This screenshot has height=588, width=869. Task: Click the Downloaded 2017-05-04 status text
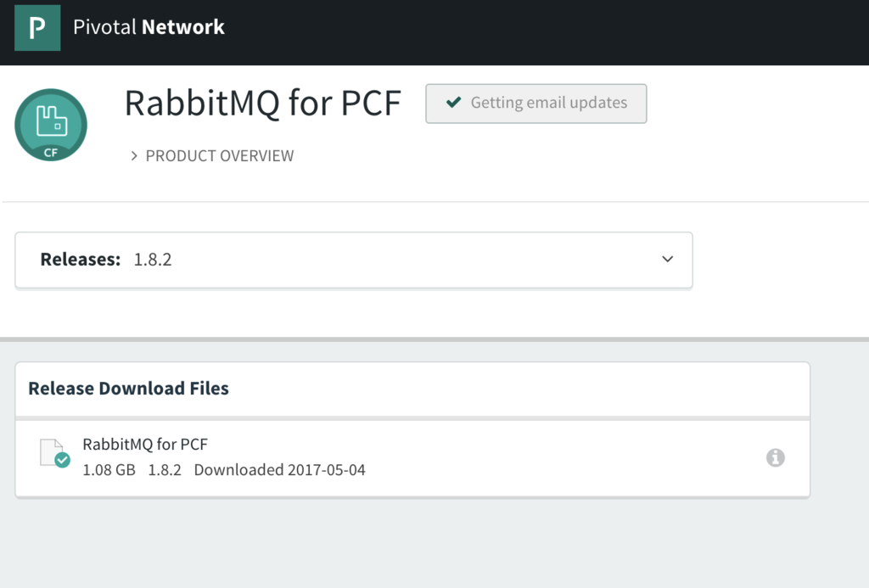tap(279, 470)
